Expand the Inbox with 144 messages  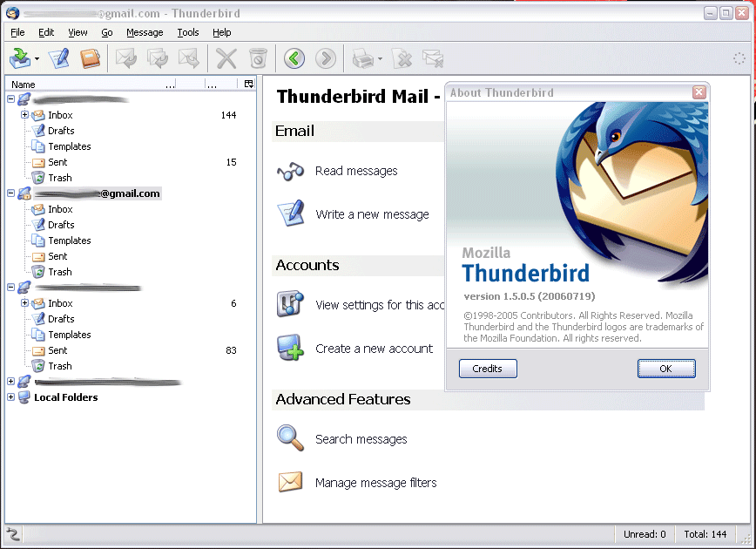(x=24, y=115)
